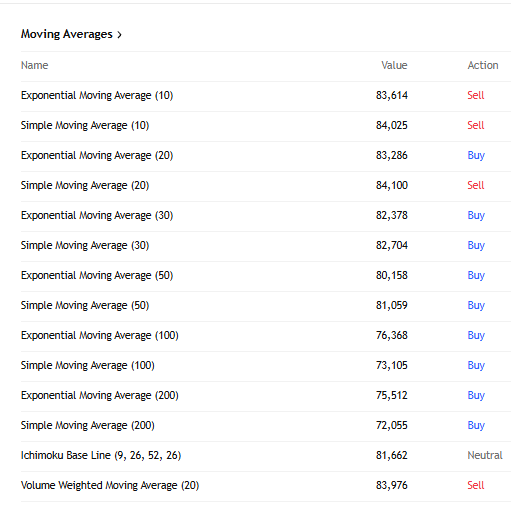Click Buy action for Exponential Moving Average (100)
The height and width of the screenshot is (506, 511).
(x=476, y=335)
